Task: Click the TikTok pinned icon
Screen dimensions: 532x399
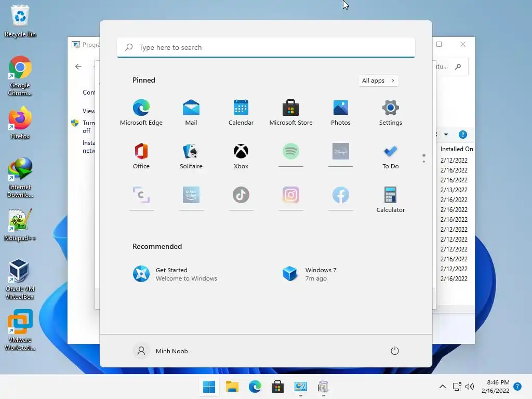Action: click(x=241, y=195)
